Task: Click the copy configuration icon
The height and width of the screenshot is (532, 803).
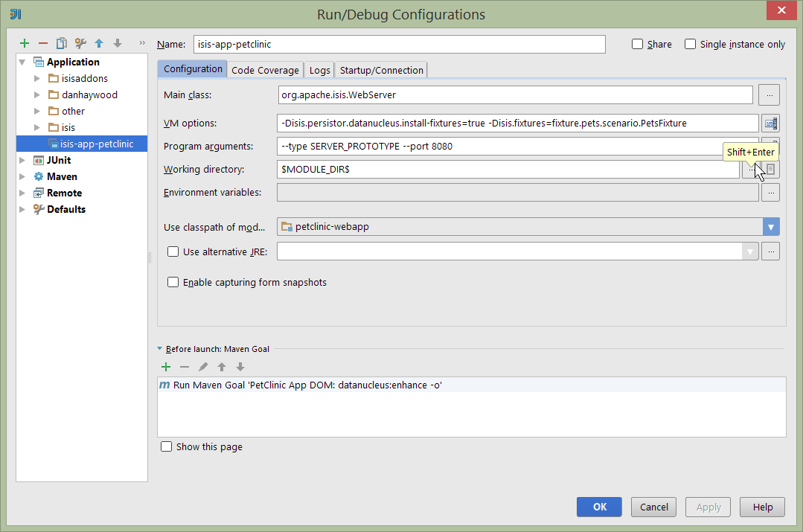Action: 62,44
